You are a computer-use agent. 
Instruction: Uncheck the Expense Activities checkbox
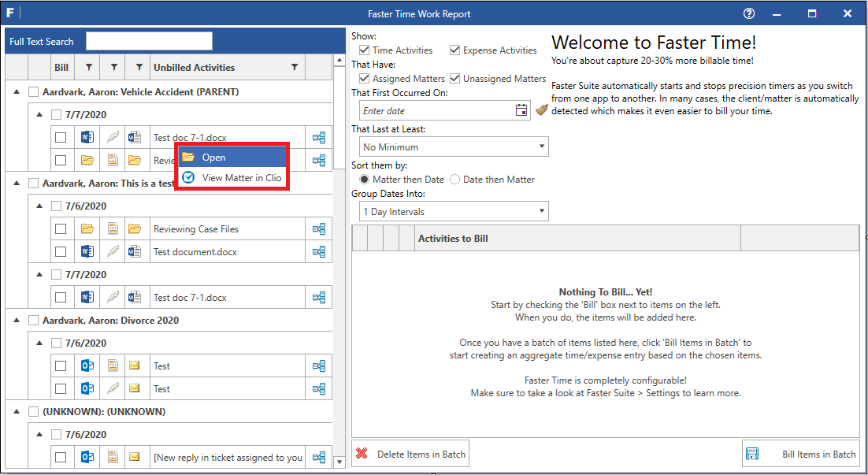tap(455, 50)
